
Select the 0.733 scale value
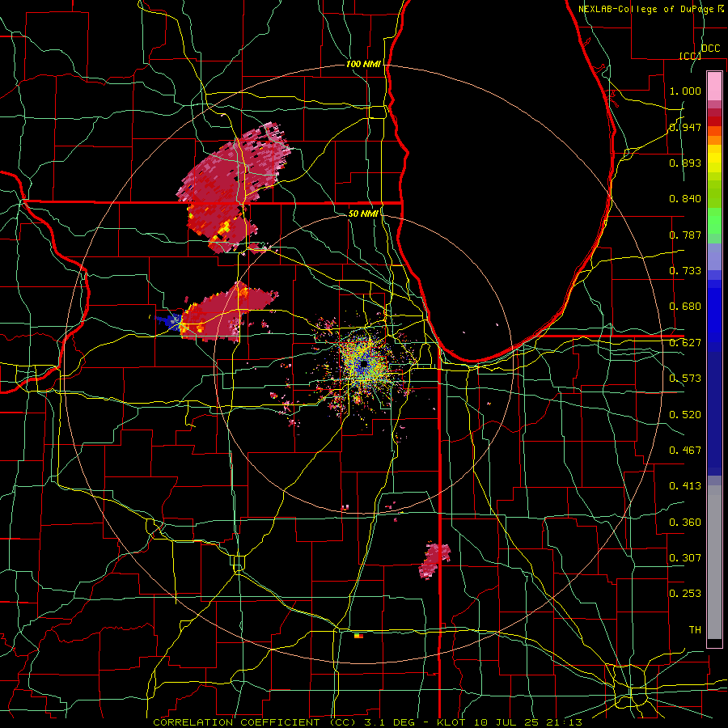pyautogui.click(x=685, y=271)
